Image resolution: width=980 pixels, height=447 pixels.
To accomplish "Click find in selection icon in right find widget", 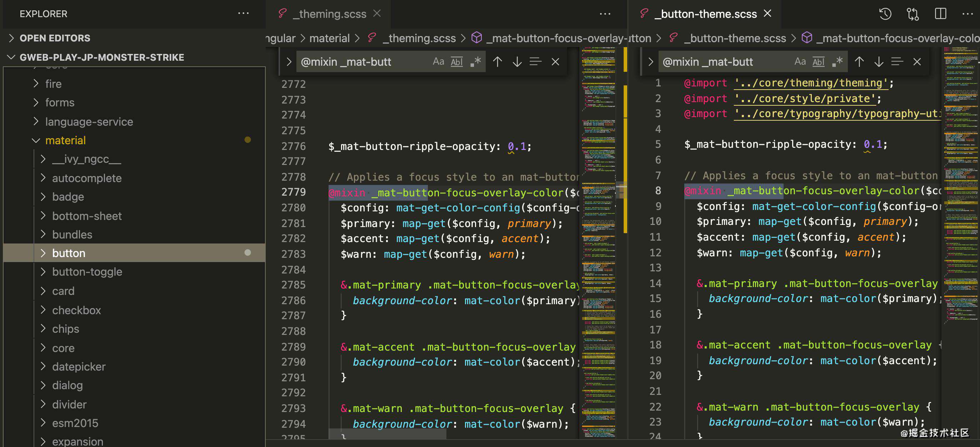I will (897, 62).
